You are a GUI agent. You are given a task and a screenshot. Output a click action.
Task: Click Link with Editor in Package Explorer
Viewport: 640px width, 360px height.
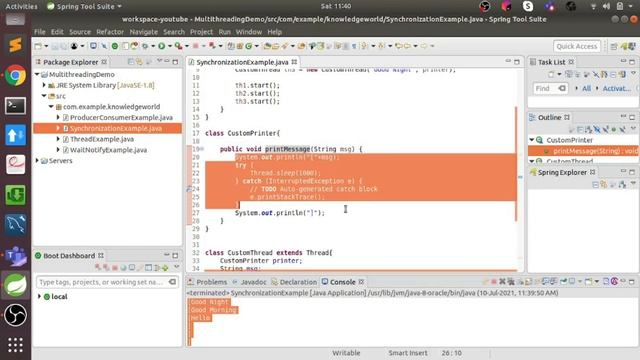point(139,62)
